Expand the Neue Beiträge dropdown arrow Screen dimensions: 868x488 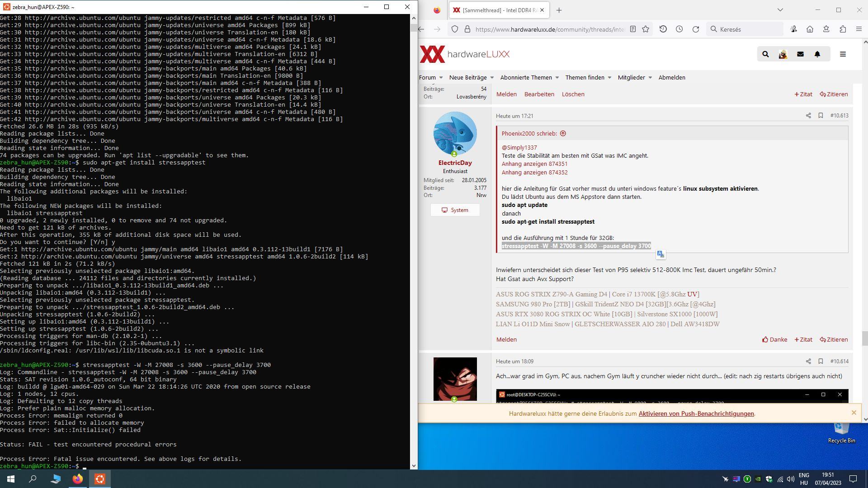(492, 78)
